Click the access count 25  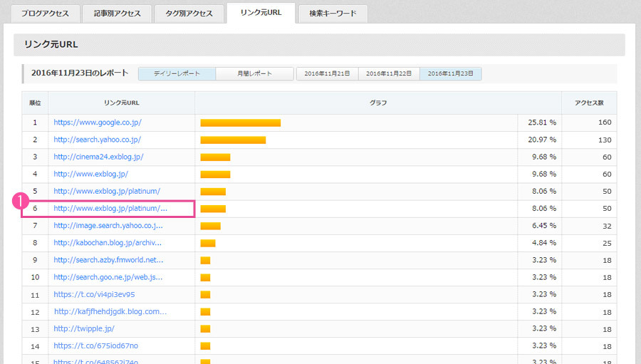(x=607, y=243)
